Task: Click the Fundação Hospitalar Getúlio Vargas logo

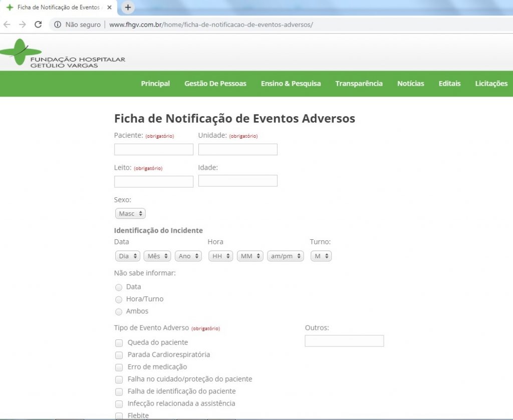Action: pyautogui.click(x=63, y=53)
